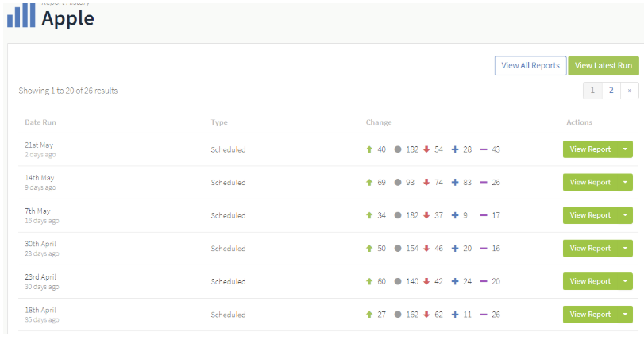Click purple minus icon in 21st May row

tap(484, 149)
